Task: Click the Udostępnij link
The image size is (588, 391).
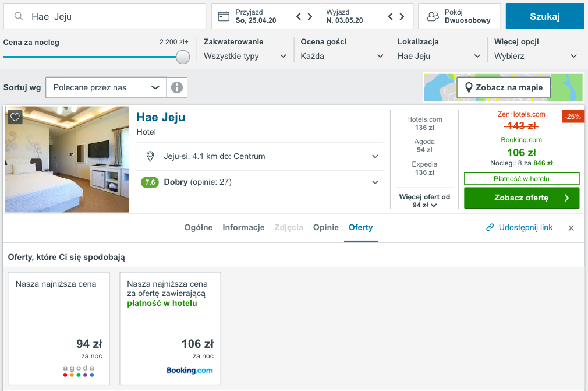Action: (x=519, y=227)
